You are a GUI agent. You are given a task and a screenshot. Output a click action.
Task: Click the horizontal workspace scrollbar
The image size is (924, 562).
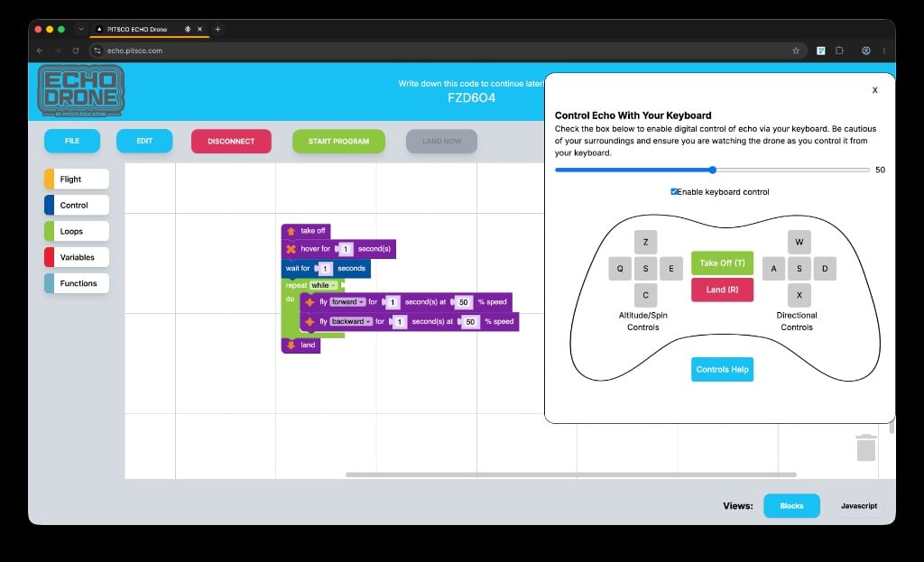[x=570, y=474]
